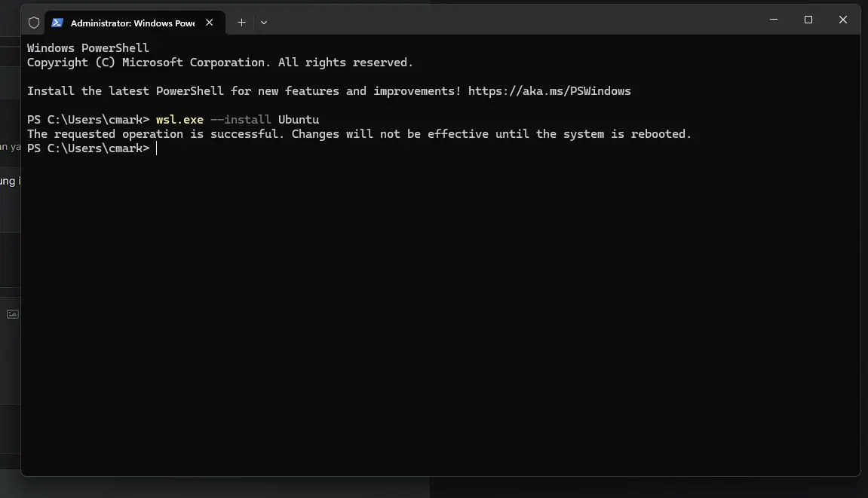
Task: Click the 'requested operation is successful' output
Action: (168, 134)
